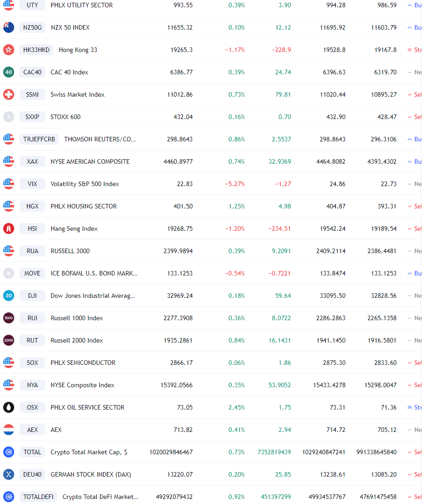422x504 pixels.
Task: Open the DEU40 ticker badge
Action: click(32, 474)
